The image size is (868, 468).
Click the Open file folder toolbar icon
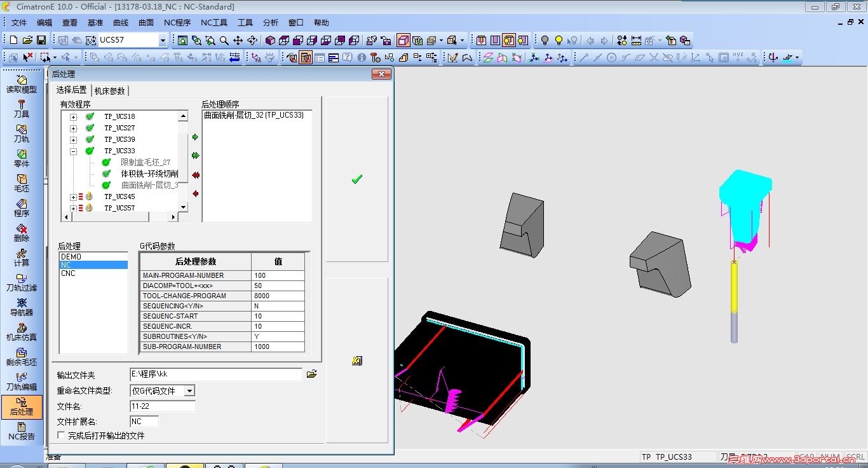click(27, 40)
